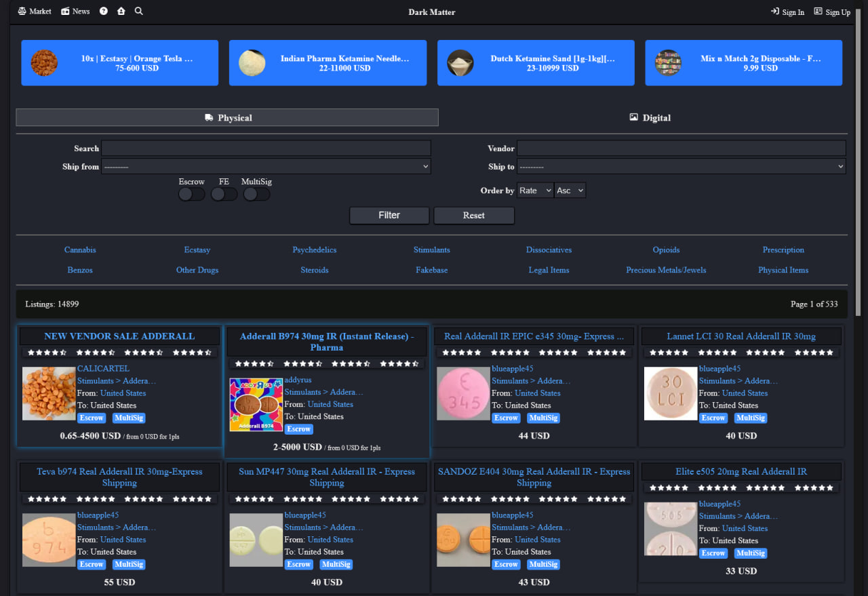Enable the MultiSig filter toggle
The height and width of the screenshot is (596, 868).
pos(256,193)
